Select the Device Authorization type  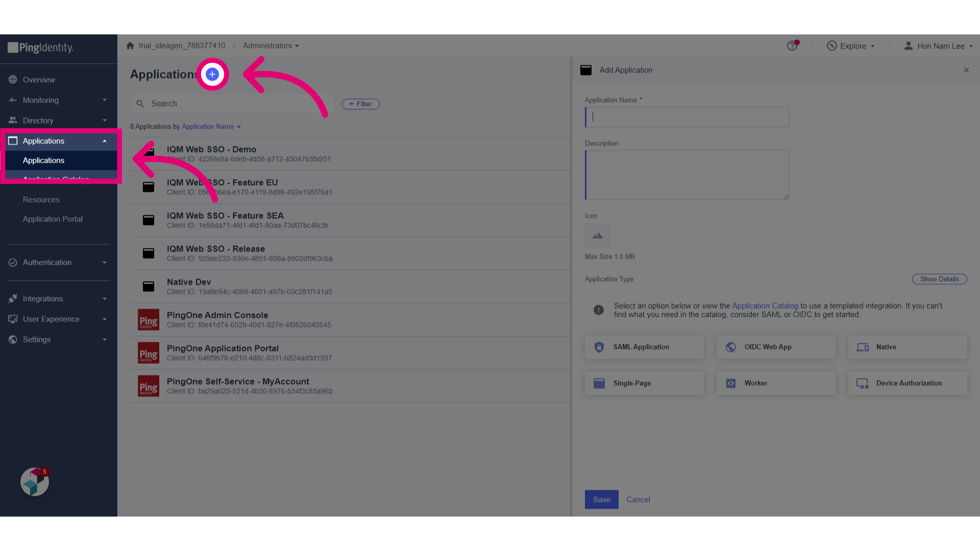[x=908, y=383]
